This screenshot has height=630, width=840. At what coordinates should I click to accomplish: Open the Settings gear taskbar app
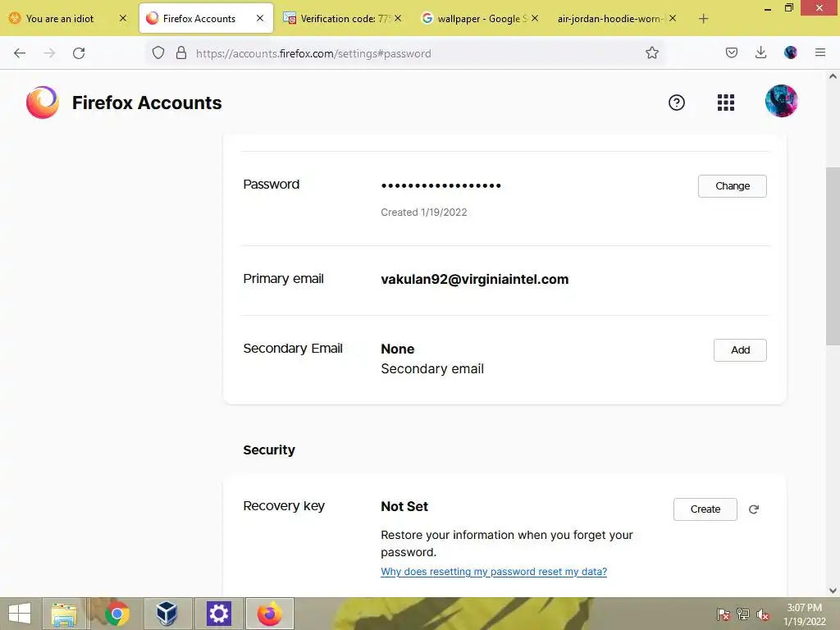click(x=218, y=614)
